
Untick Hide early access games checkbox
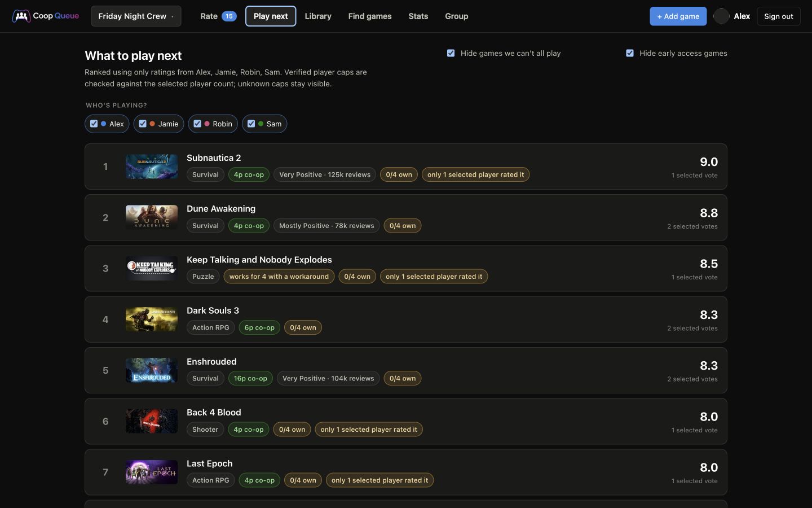[630, 53]
